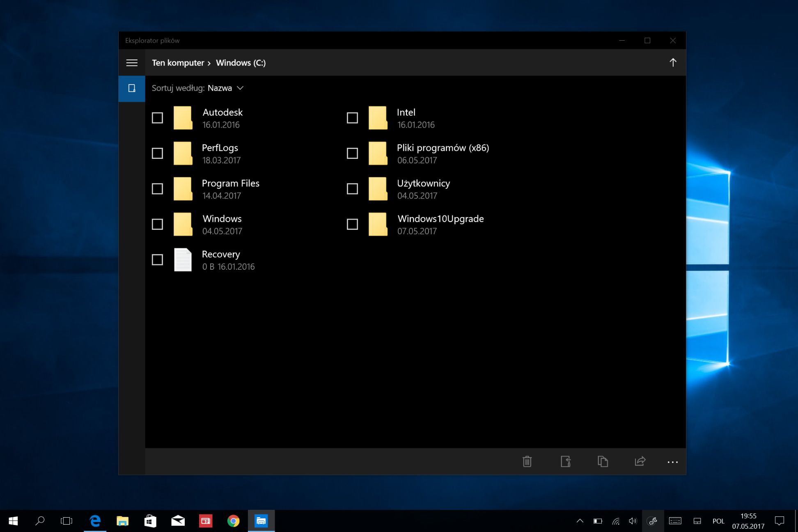The height and width of the screenshot is (532, 798).
Task: Open the Program Files folder
Action: tap(230, 183)
